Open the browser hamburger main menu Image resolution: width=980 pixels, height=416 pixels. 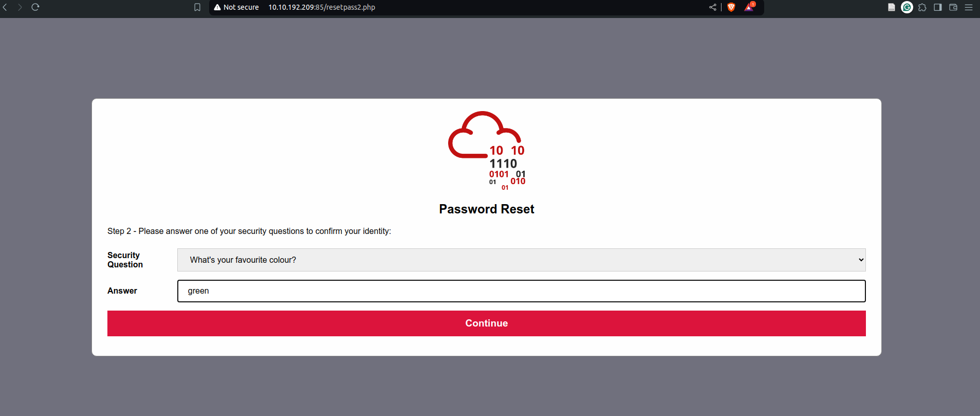tap(969, 7)
